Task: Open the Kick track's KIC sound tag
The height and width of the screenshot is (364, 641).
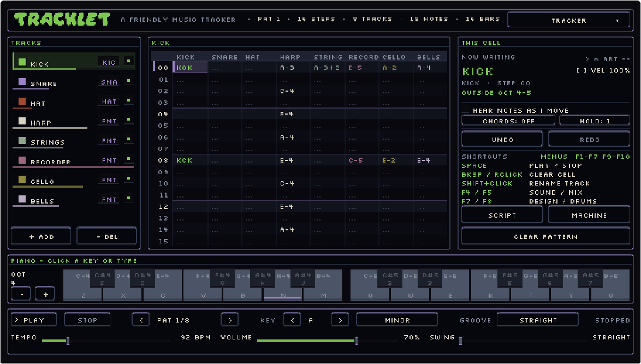Action: click(109, 62)
